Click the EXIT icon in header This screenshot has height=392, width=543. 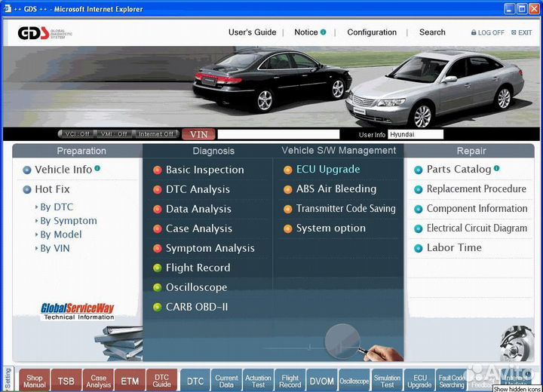(x=513, y=33)
